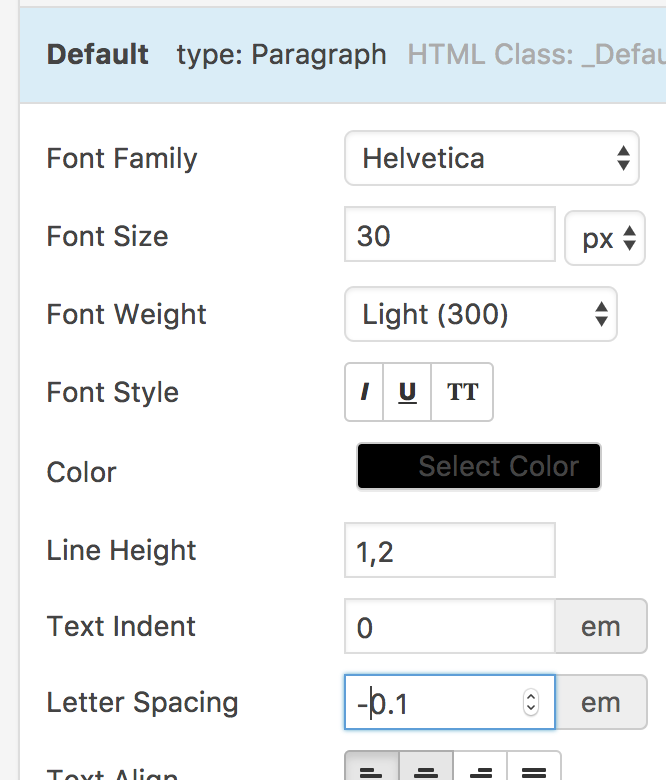The image size is (666, 780).
Task: Expand the Font Weight Light (300) dropdown
Action: tap(481, 315)
